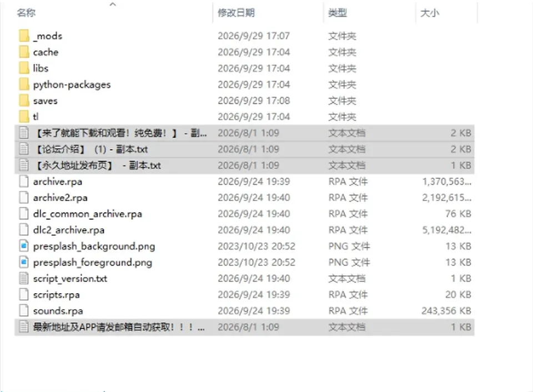The height and width of the screenshot is (392, 533).
Task: Click the 文件夹 type of the libs row
Action: coord(343,68)
